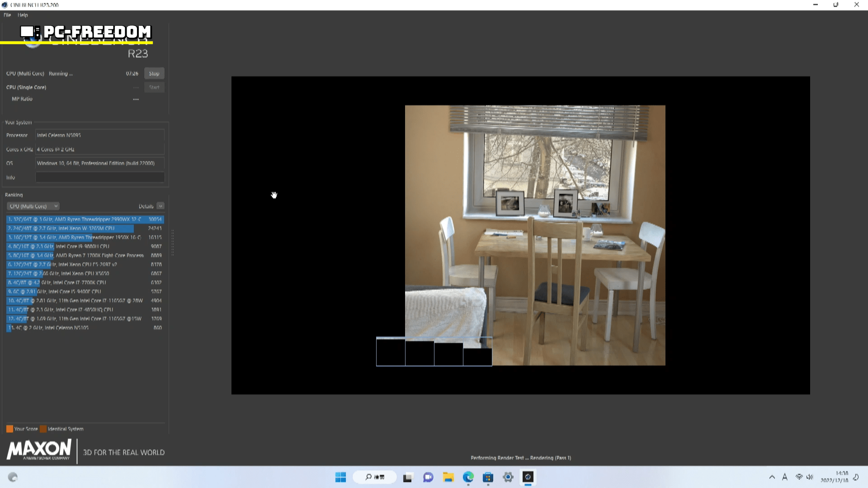Click the Start button for Single Core
Viewport: 868px width, 488px height.
154,87
